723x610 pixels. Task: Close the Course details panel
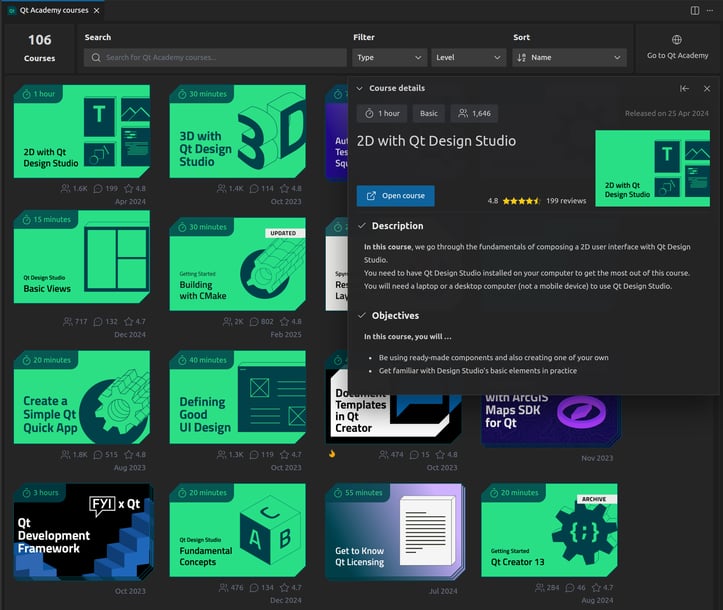(x=707, y=89)
